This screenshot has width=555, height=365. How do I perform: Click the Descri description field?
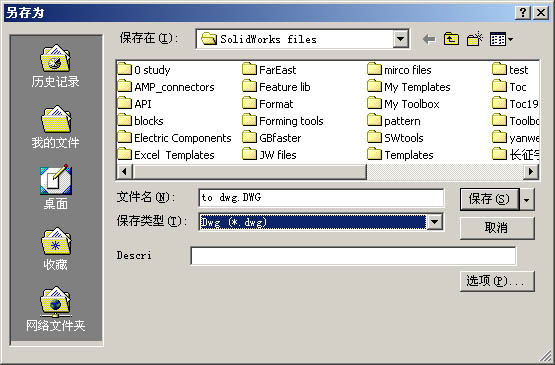click(x=353, y=256)
